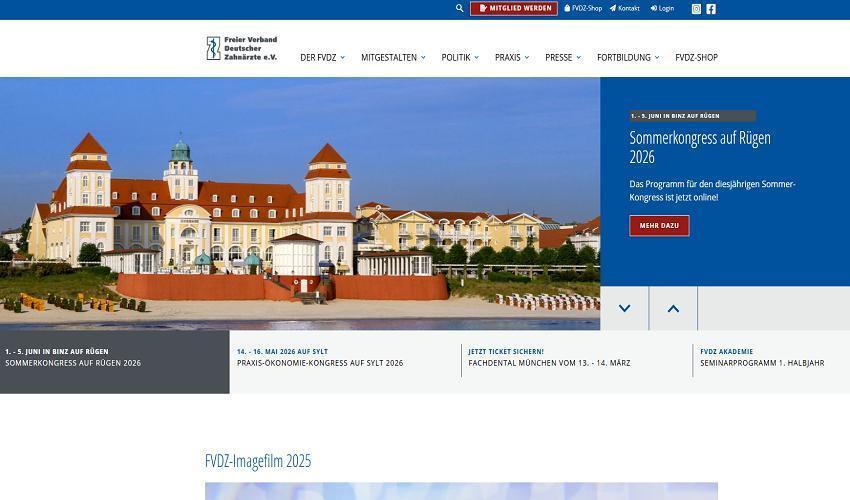Click the '1. - 5. Juni in Binz auf Rügen' badge
The height and width of the screenshot is (500, 850).
tap(692, 116)
